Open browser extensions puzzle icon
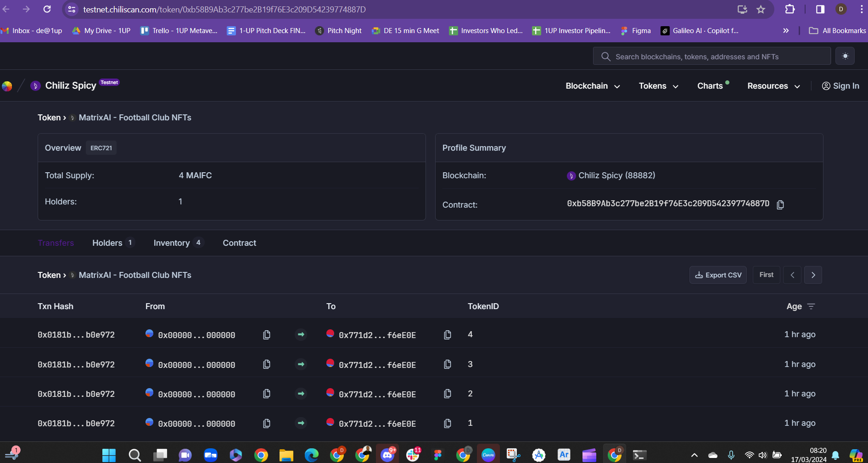 (x=790, y=9)
